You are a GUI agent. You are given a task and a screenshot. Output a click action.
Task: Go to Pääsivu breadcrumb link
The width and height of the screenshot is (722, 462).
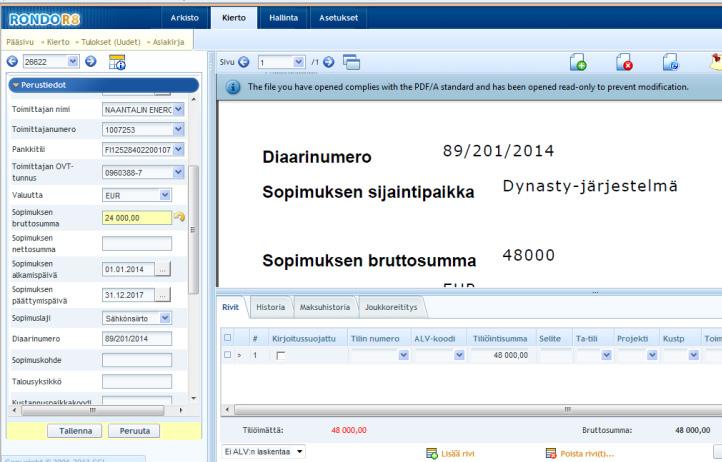tap(20, 42)
